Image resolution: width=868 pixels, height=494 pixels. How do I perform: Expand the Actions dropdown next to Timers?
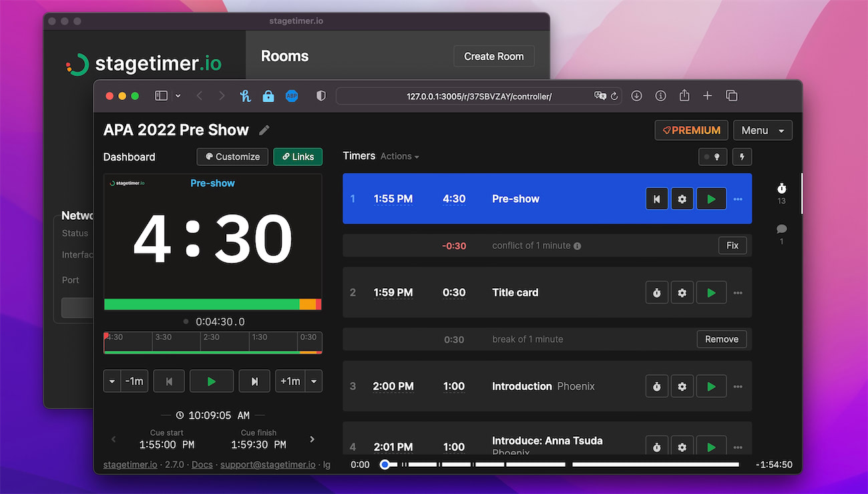(x=399, y=156)
